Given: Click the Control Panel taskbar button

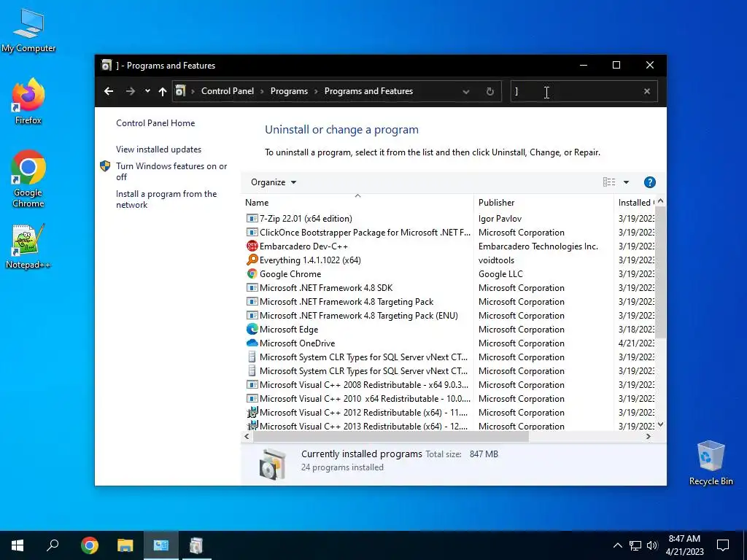Looking at the screenshot, I should [x=161, y=545].
